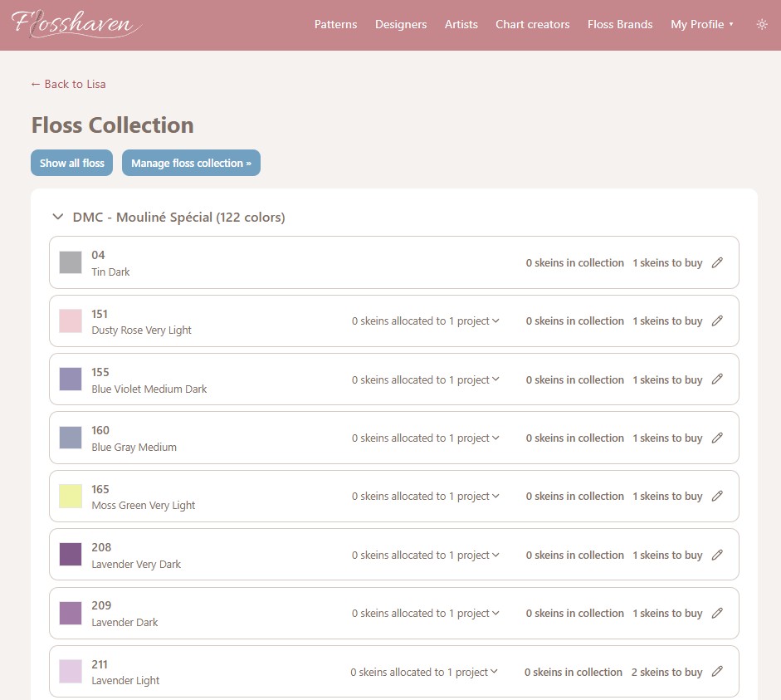Click the edit icon for 155 Blue Violet
The width and height of the screenshot is (781, 700).
pos(717,379)
